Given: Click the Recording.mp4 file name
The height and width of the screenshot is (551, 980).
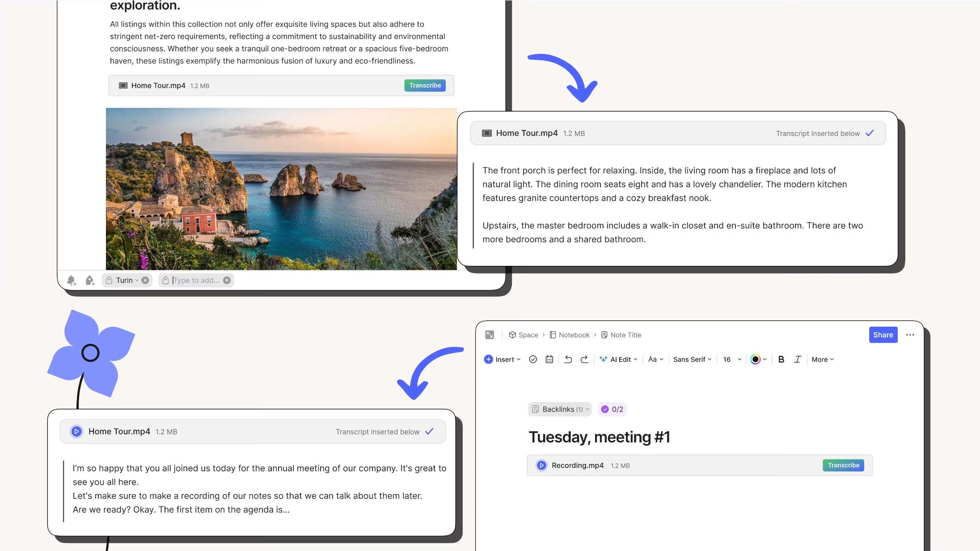Looking at the screenshot, I should [x=578, y=465].
